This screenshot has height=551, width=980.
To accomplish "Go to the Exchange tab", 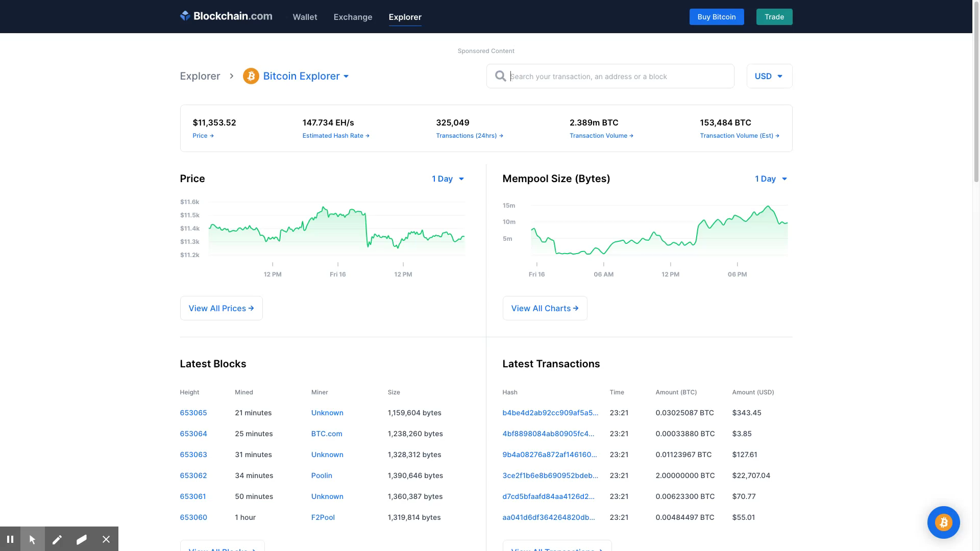I will (353, 17).
